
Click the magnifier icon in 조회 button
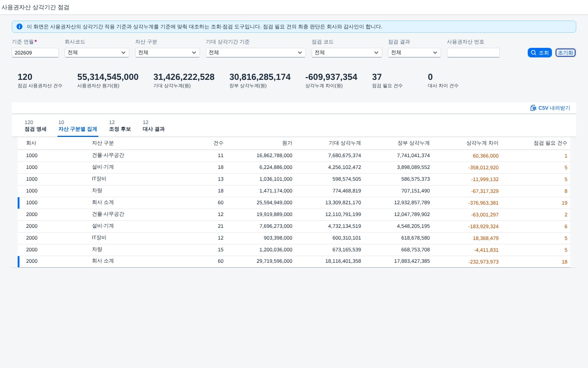click(x=534, y=53)
